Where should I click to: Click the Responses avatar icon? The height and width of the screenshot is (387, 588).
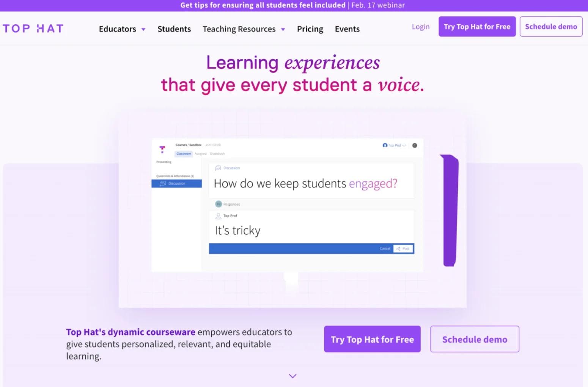(218, 204)
